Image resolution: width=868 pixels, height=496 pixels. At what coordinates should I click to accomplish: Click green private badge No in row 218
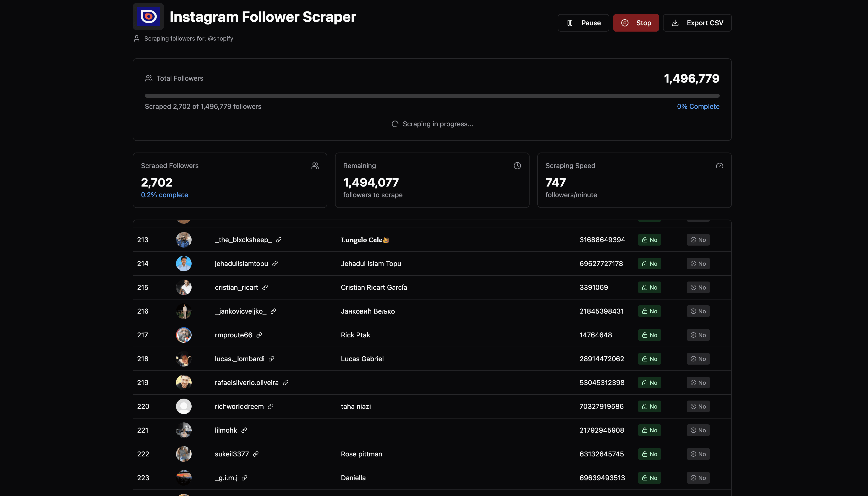[649, 359]
